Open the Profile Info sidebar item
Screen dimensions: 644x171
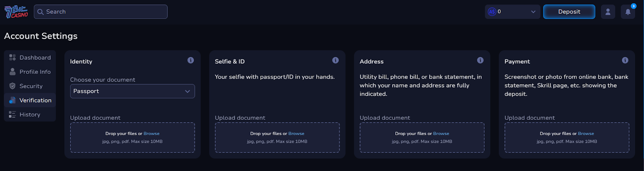[x=30, y=72]
